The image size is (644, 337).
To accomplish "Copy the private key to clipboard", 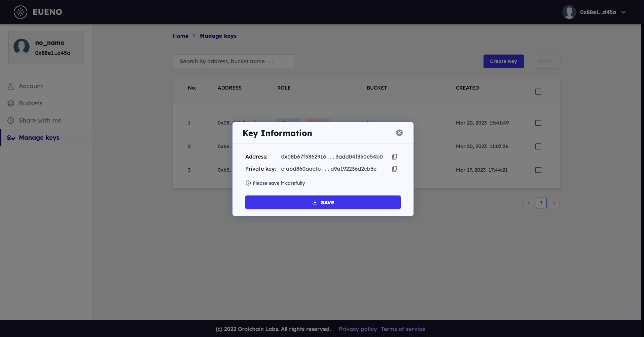I will pyautogui.click(x=394, y=169).
